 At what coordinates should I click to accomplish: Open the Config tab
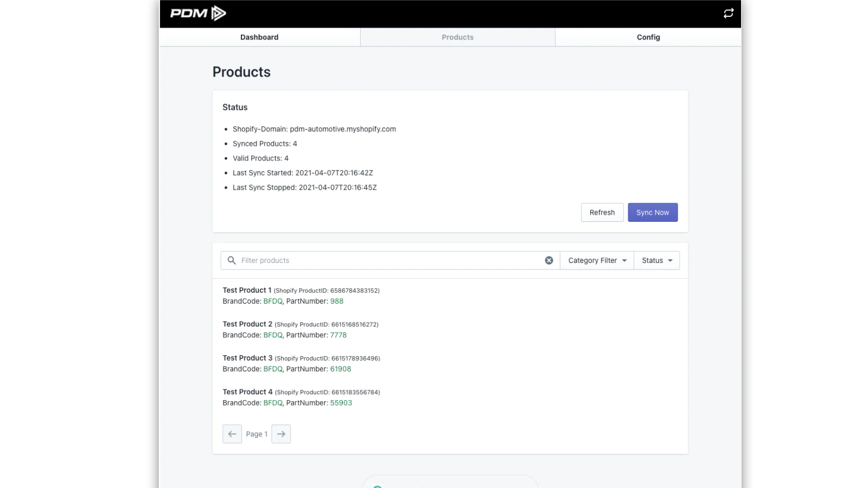[x=648, y=37]
